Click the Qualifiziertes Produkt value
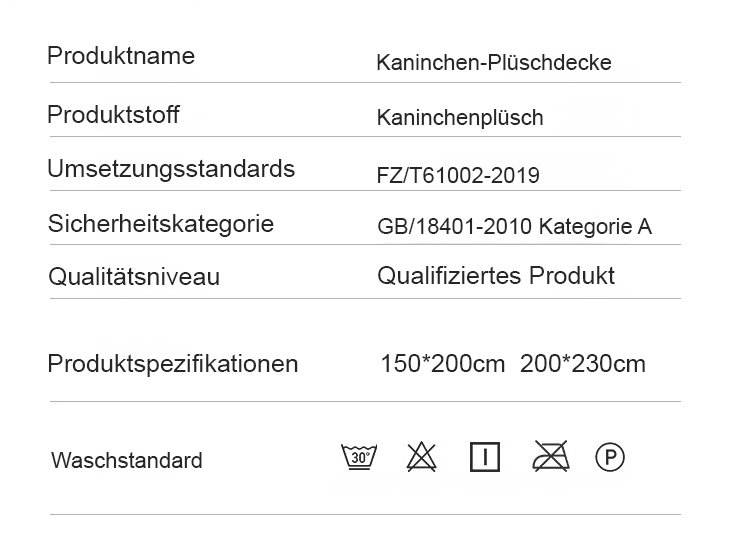The height and width of the screenshot is (536, 750). click(x=496, y=276)
